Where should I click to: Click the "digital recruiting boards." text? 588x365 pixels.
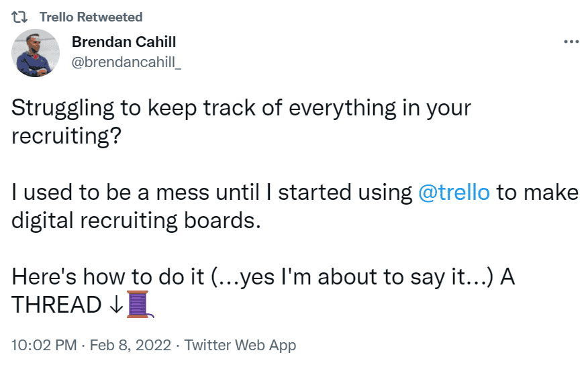136,221
